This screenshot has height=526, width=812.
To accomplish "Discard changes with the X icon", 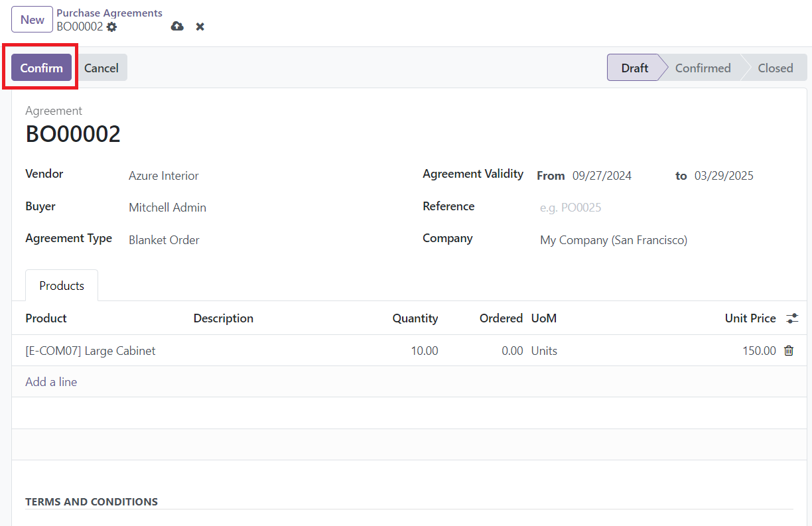I will 200,27.
